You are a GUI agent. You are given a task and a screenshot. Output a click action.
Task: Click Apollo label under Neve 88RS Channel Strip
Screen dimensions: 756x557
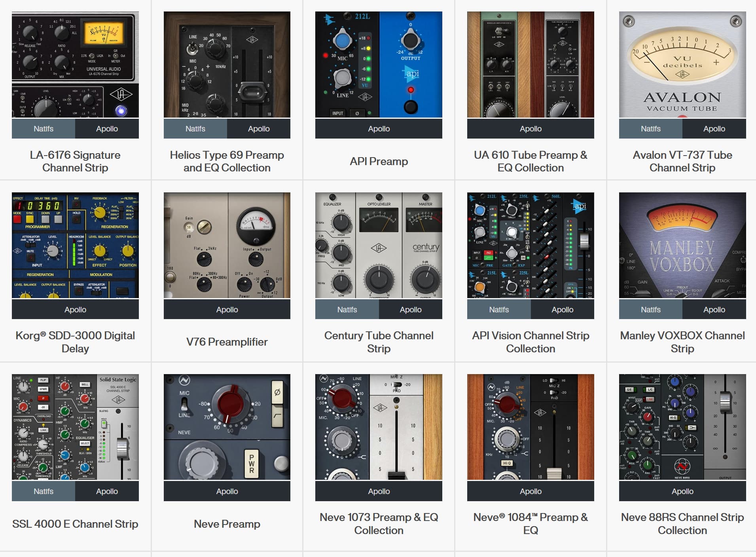(x=682, y=491)
